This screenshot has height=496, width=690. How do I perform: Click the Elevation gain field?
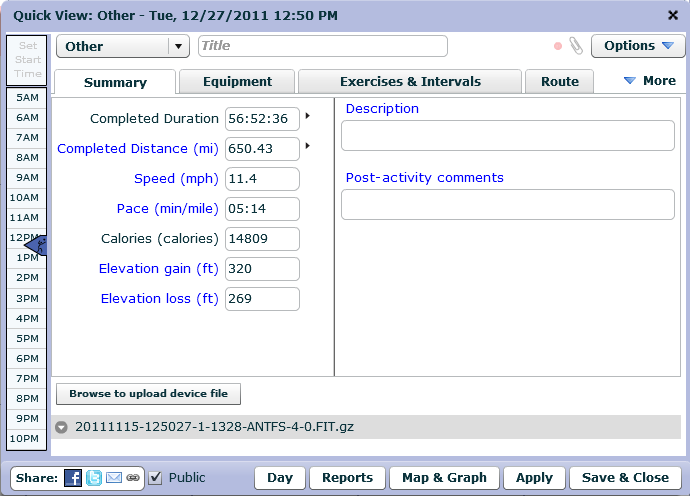[262, 268]
